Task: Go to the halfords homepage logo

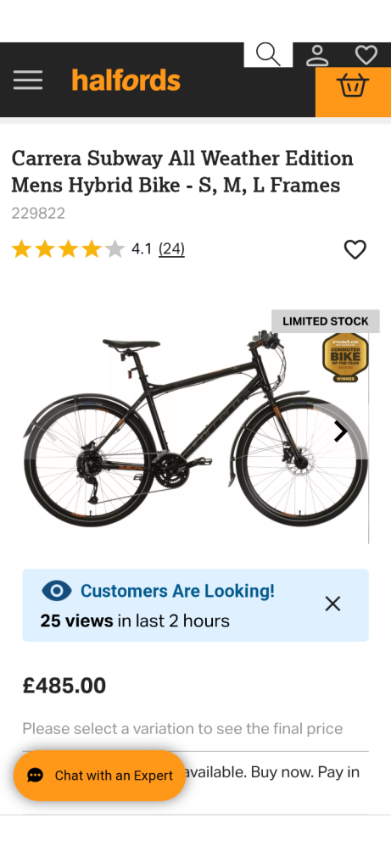Action: point(126,81)
